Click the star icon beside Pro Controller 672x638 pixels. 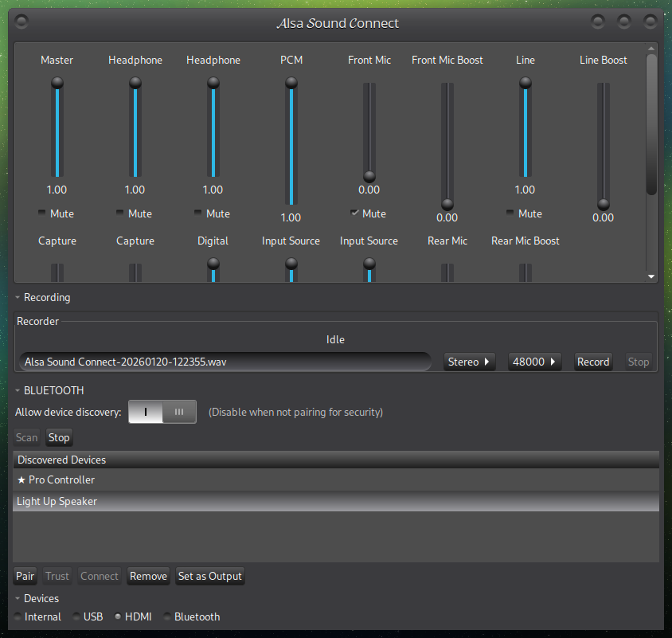pyautogui.click(x=21, y=480)
